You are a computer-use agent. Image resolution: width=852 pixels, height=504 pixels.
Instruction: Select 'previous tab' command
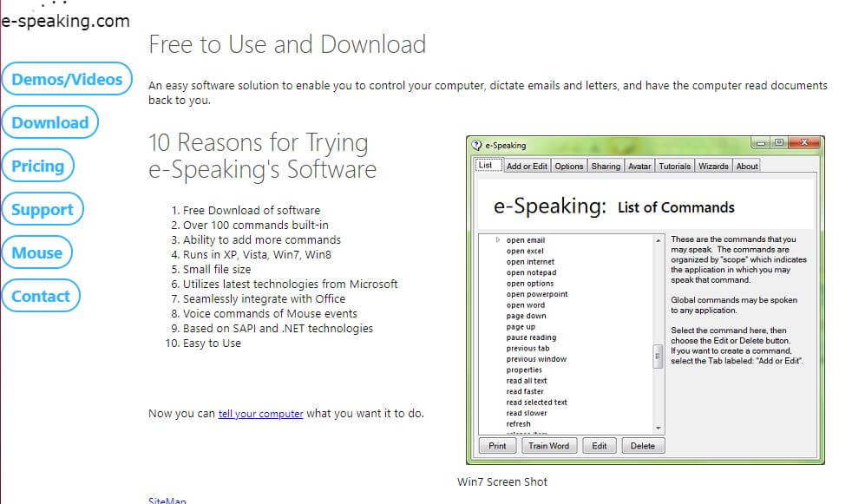tap(528, 348)
